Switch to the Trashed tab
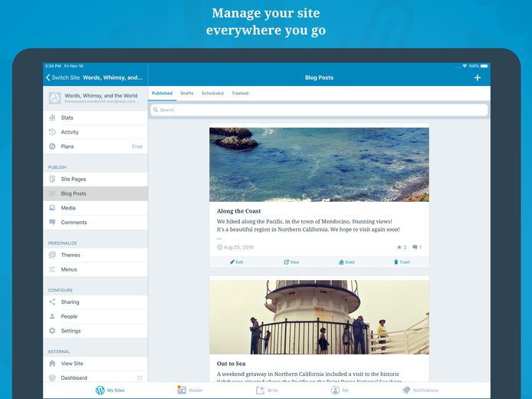Screen dimensions: 532x399 pyautogui.click(x=240, y=93)
